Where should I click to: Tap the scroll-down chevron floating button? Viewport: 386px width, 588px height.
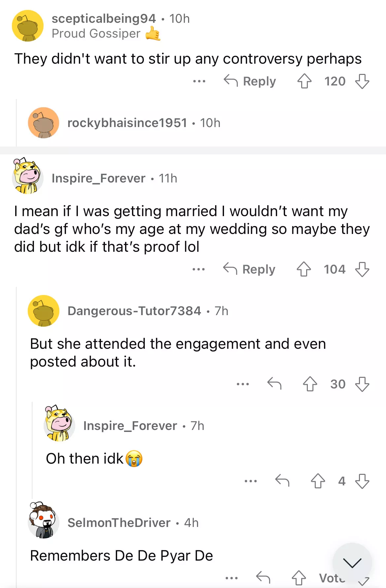coord(352,563)
